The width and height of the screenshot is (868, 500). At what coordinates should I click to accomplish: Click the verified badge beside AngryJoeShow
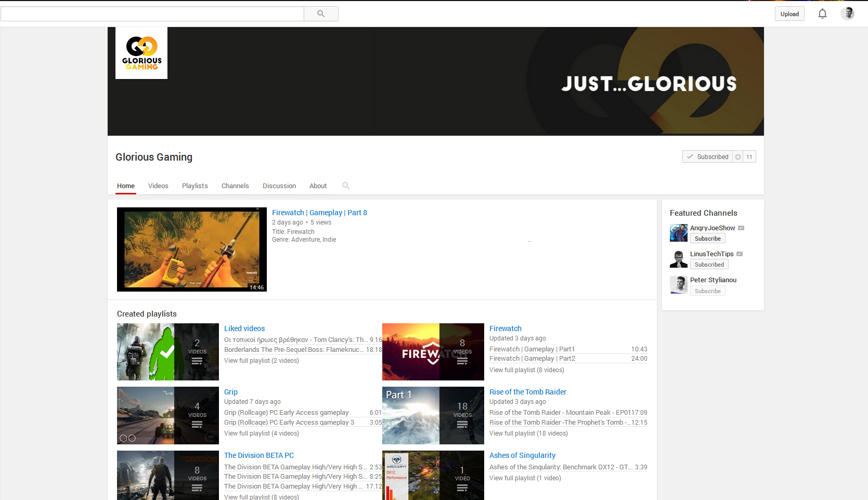pos(741,228)
